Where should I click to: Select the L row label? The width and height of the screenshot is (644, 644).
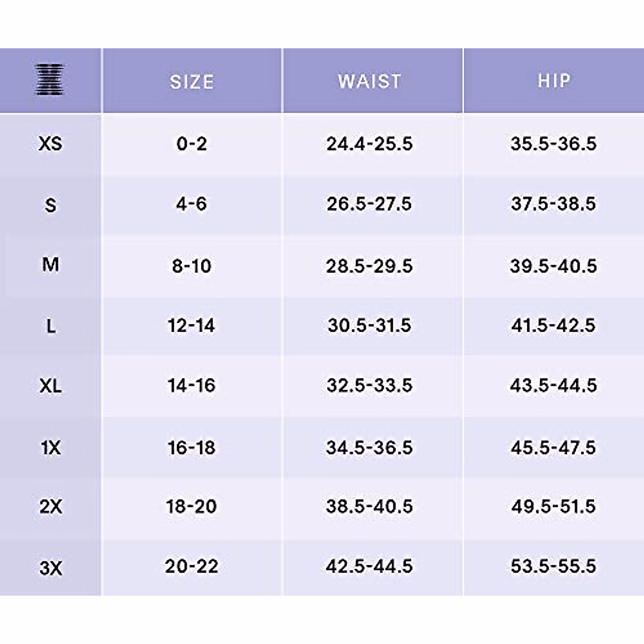click(x=50, y=326)
